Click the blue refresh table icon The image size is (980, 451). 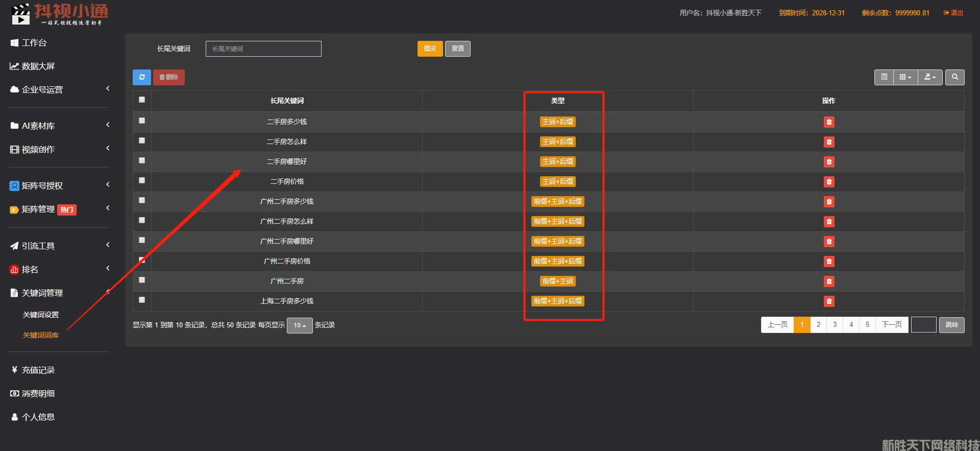point(142,77)
